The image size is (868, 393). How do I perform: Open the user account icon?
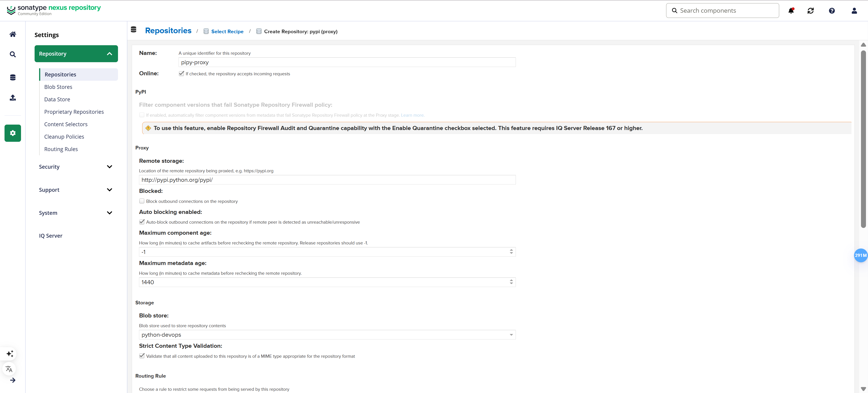coord(854,10)
